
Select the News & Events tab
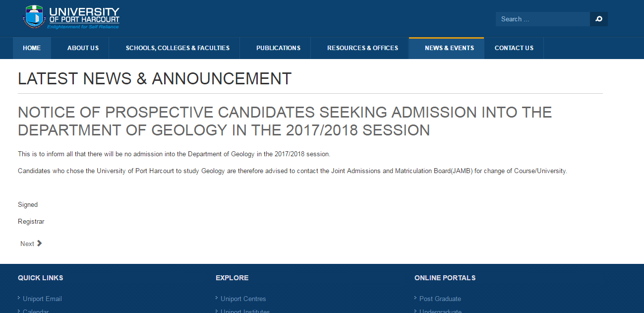pos(449,48)
